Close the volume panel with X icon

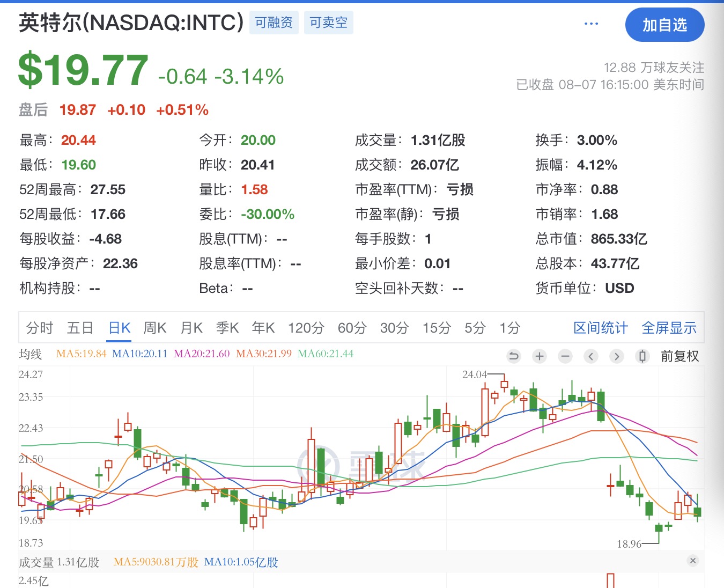tap(693, 561)
